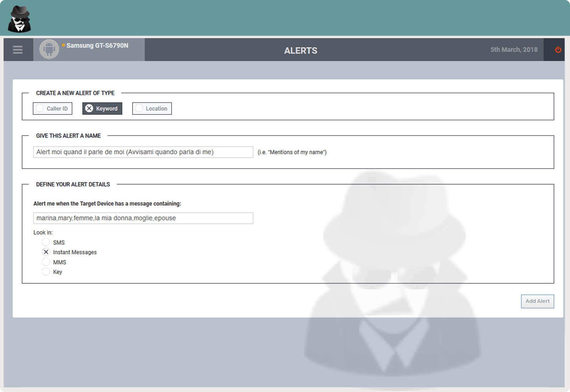Click the keywords input containing marina,mary,femme
Screen dimensions: 570x392
click(x=142, y=218)
